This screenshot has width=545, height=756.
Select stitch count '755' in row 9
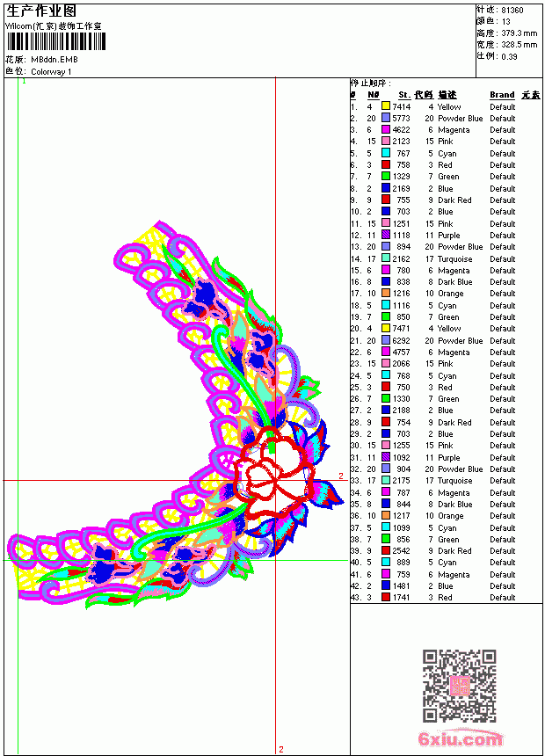click(403, 200)
